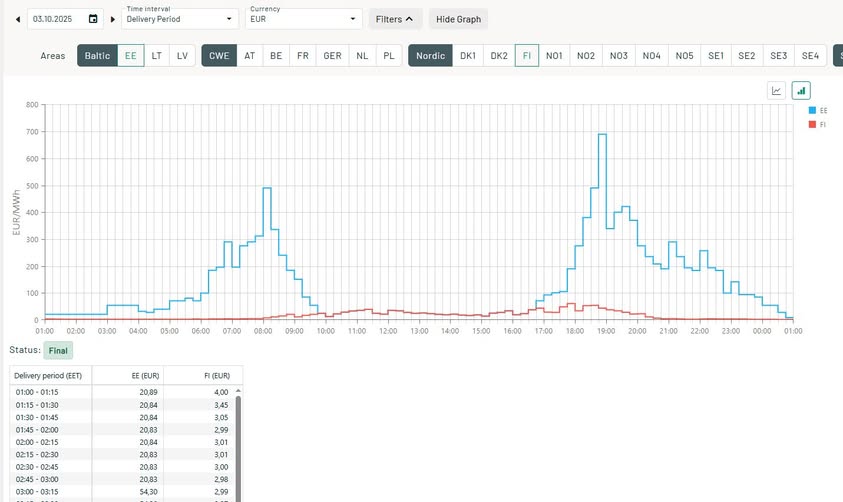This screenshot has height=502, width=843.
Task: Select the Baltic area group
Action: 97,56
